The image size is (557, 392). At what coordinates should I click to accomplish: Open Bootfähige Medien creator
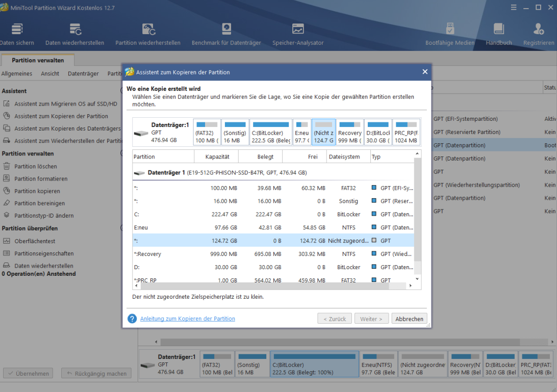pos(450,35)
